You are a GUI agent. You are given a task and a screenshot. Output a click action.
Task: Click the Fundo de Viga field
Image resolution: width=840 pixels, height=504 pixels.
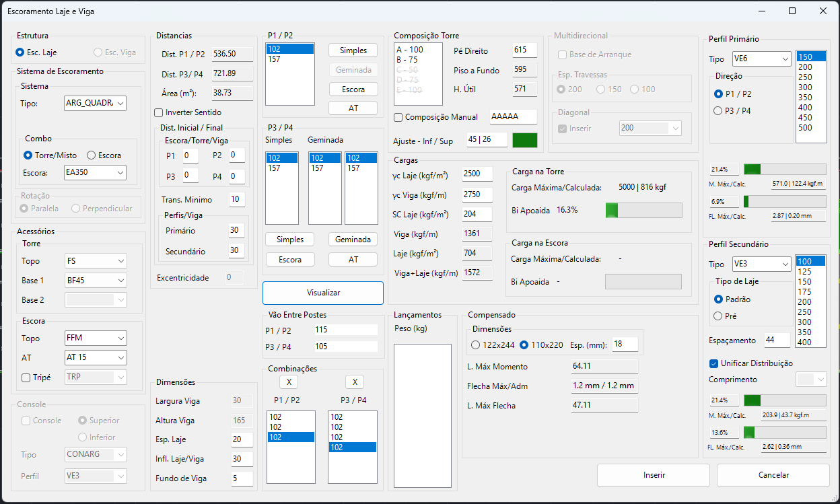click(242, 478)
